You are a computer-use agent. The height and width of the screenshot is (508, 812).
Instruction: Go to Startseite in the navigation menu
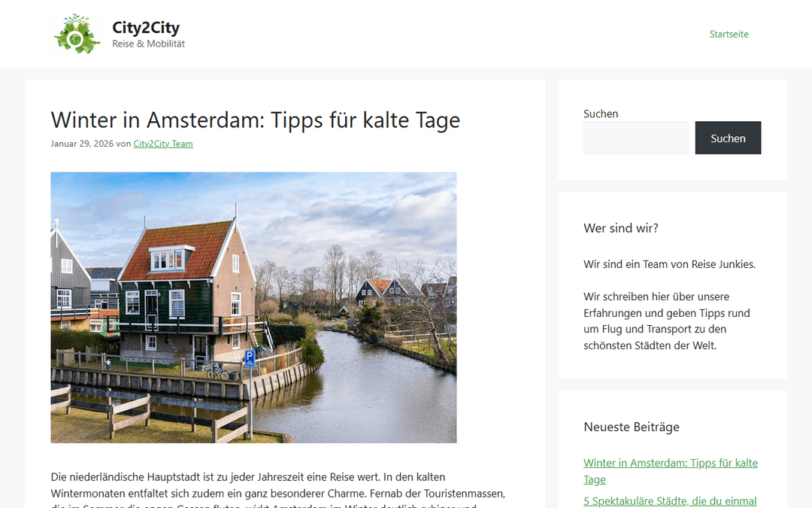[729, 34]
